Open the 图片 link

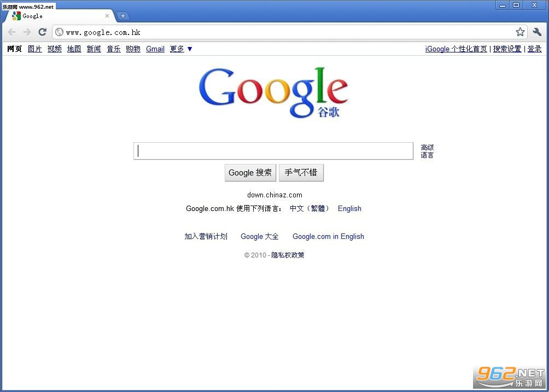point(34,49)
